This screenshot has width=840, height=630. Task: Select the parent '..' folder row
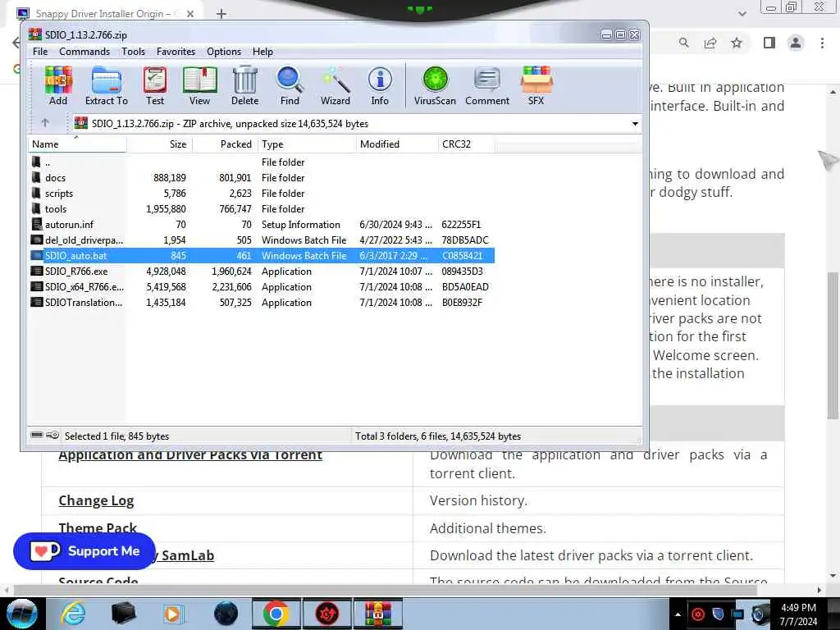(x=262, y=162)
